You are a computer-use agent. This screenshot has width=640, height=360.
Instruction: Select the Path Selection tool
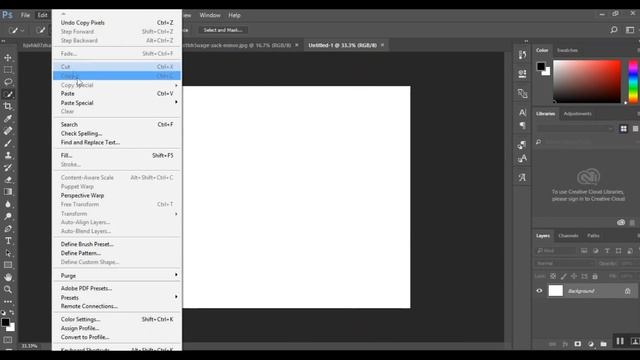[x=8, y=253]
